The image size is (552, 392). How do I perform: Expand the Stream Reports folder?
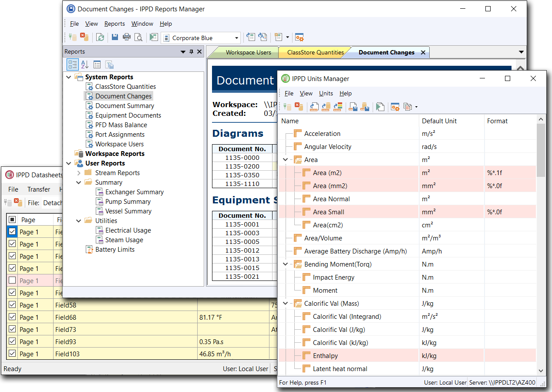79,173
